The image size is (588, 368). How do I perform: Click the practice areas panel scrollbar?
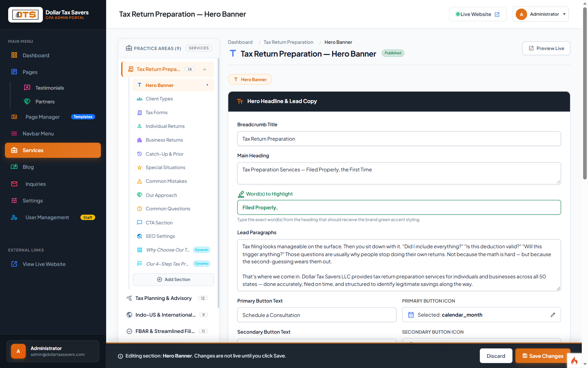click(218, 183)
